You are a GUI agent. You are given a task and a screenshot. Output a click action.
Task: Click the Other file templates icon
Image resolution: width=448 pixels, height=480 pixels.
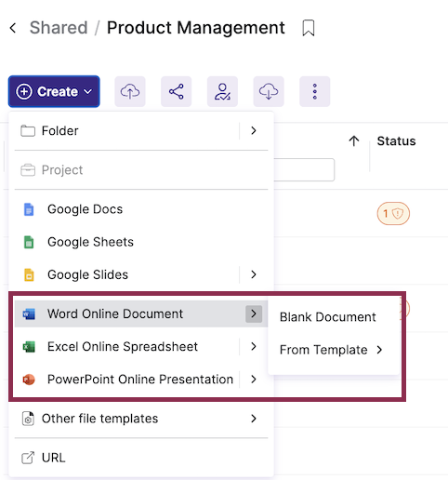pos(28,419)
